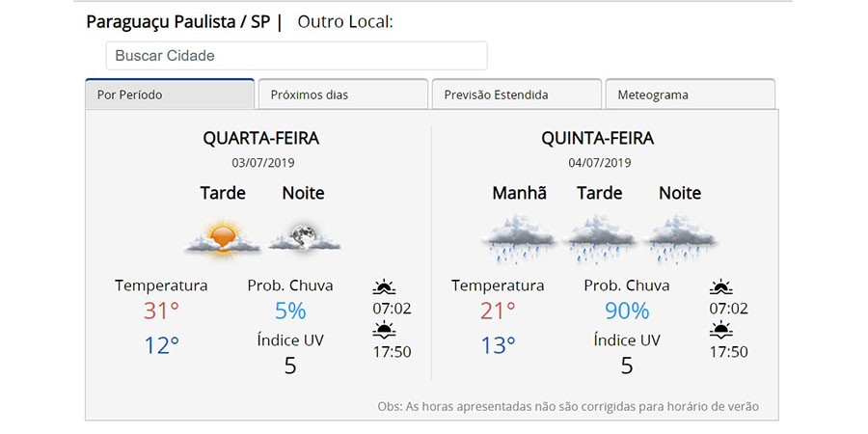Click Wednesday's sunset icon above 17:50
This screenshot has width=868, height=434.
click(x=384, y=330)
